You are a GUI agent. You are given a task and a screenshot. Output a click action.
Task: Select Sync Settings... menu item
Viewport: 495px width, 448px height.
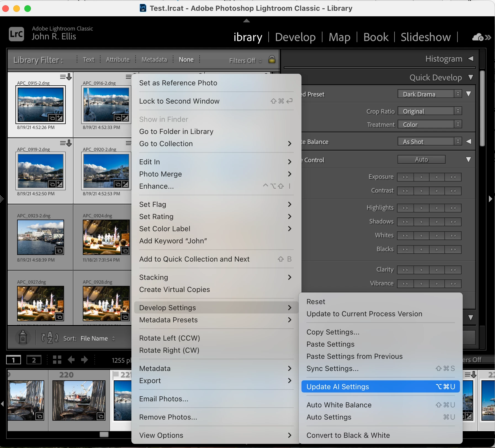coord(380,368)
